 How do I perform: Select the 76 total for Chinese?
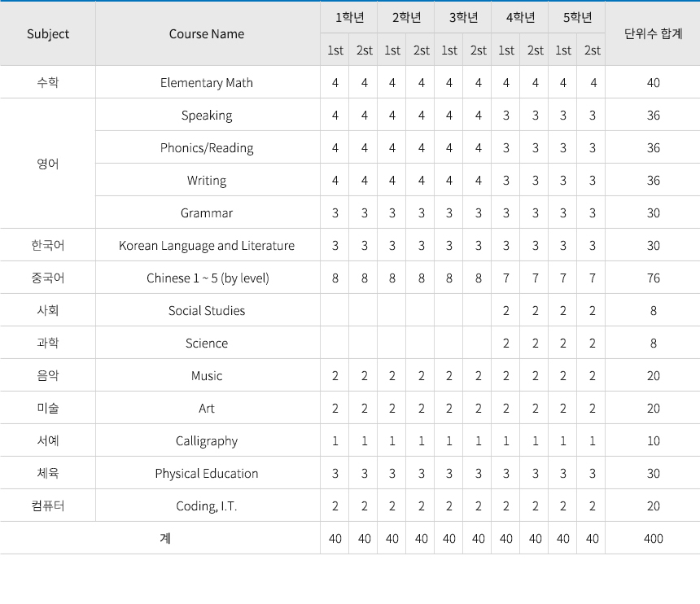(x=653, y=278)
